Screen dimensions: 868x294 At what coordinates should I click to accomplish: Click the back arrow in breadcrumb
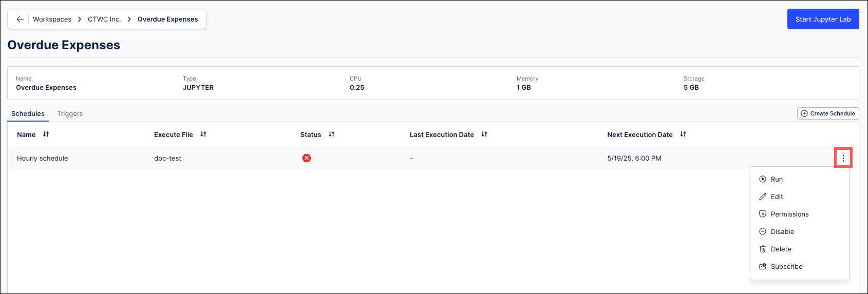20,19
